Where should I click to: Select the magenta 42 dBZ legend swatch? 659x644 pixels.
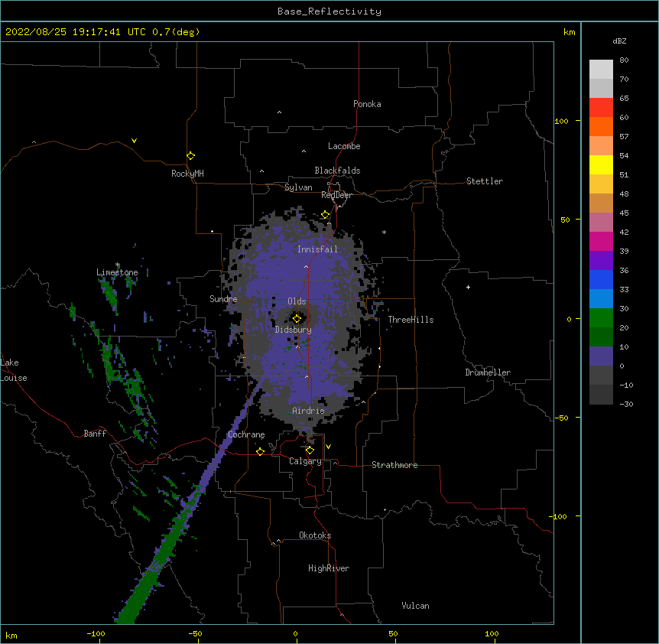click(601, 241)
